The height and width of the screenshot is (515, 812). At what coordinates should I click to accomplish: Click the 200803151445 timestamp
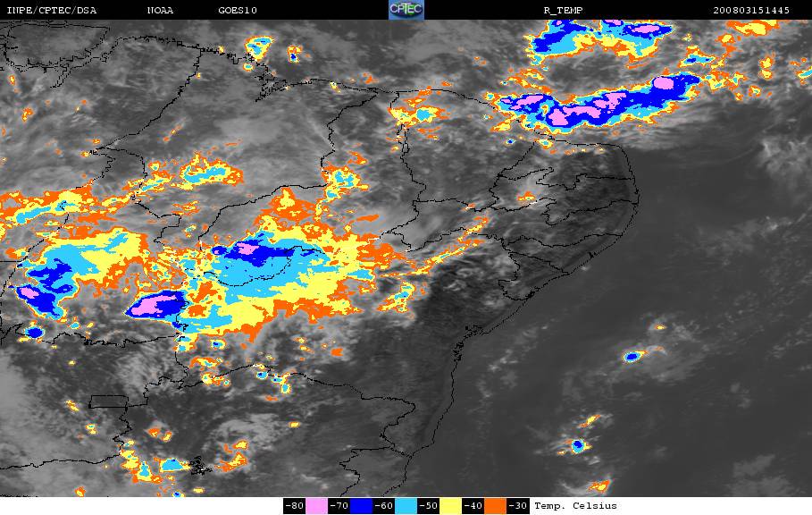point(751,11)
